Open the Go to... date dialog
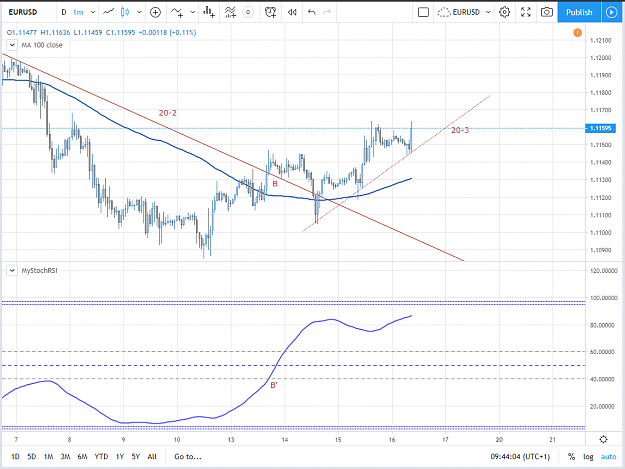Viewport: 625px width, 469px height. coord(188,457)
